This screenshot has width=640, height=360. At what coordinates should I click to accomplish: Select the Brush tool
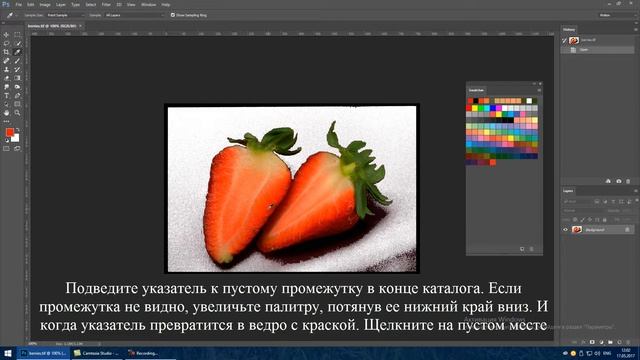click(x=17, y=61)
